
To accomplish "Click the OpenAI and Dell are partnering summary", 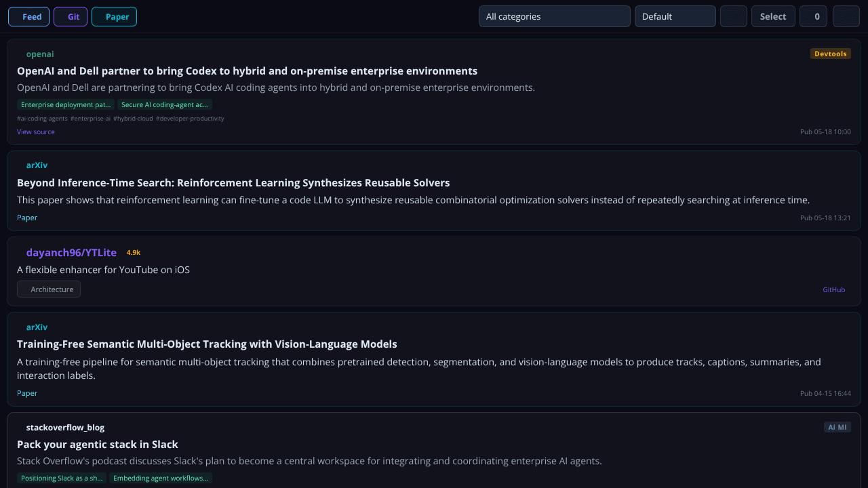I will 276,87.
